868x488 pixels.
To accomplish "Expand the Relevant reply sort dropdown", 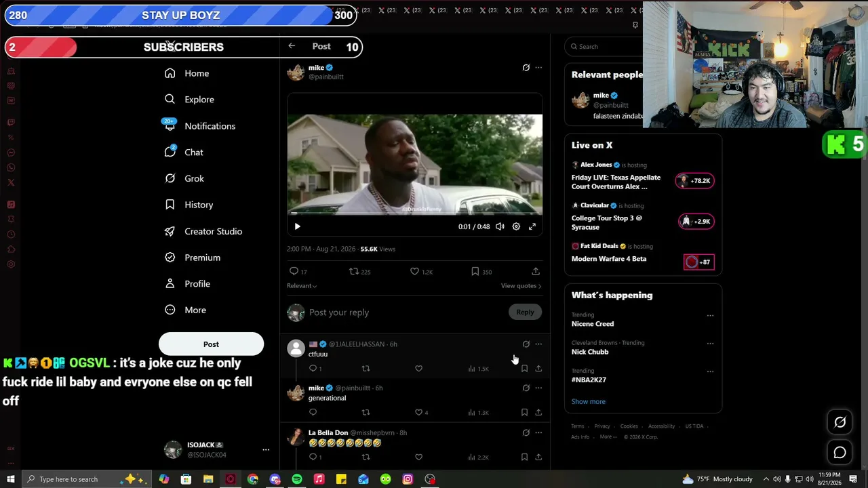I will point(302,286).
